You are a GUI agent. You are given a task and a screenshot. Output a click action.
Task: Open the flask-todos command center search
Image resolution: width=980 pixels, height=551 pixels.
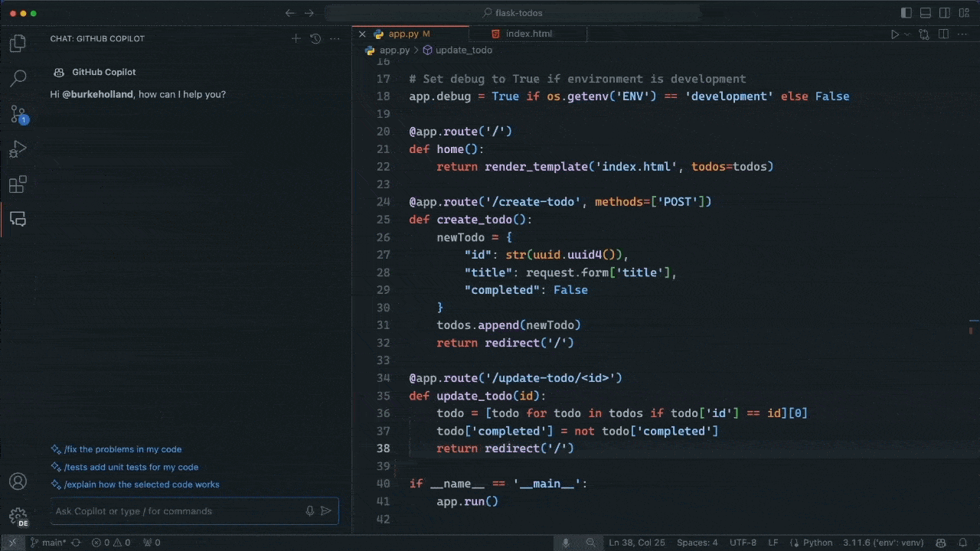(x=513, y=13)
